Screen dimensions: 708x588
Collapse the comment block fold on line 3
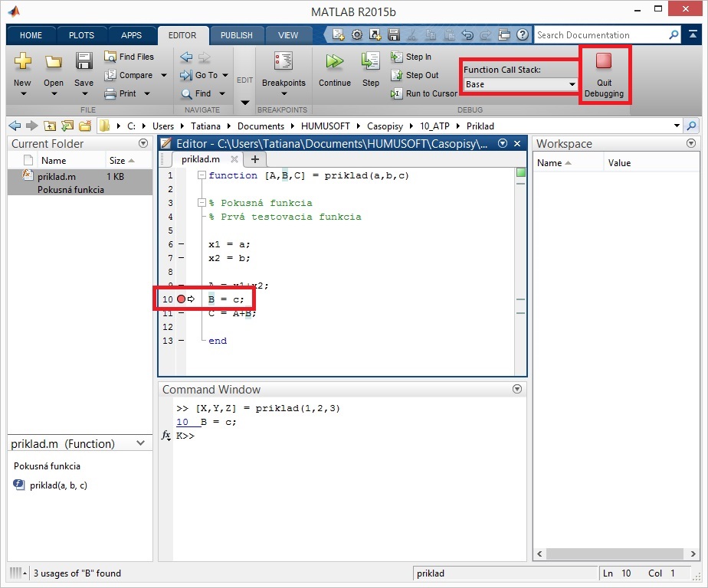[x=202, y=203]
